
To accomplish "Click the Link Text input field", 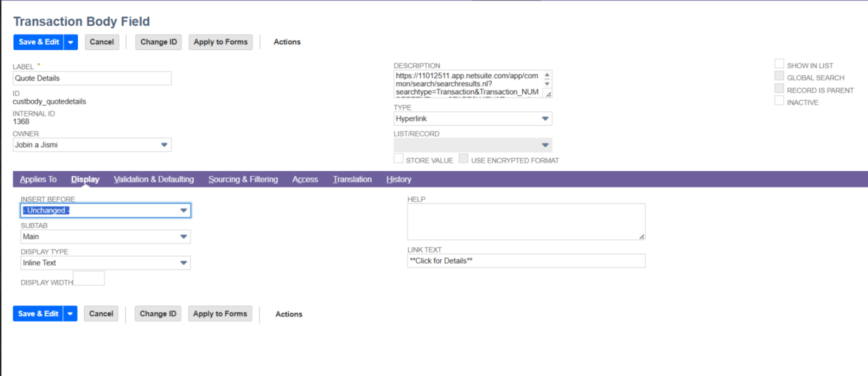I will pos(526,261).
